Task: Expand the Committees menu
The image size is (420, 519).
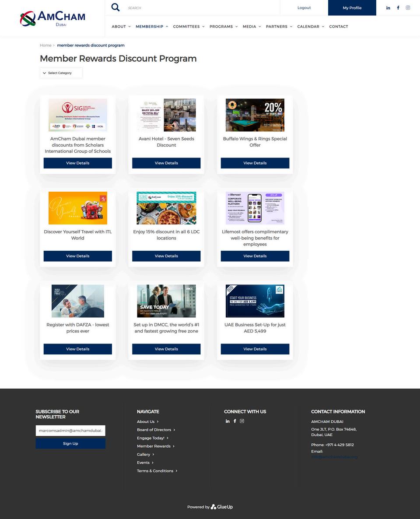Action: tap(189, 27)
